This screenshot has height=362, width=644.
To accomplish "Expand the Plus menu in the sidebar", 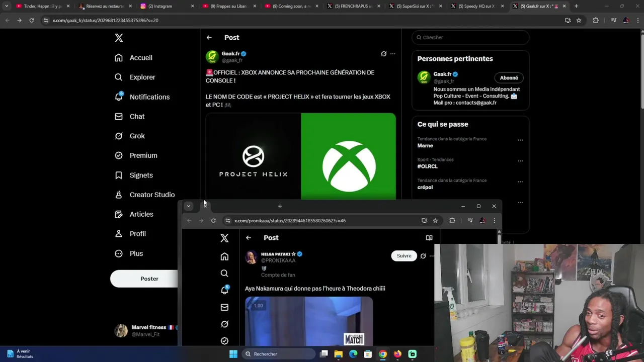I will pyautogui.click(x=129, y=253).
